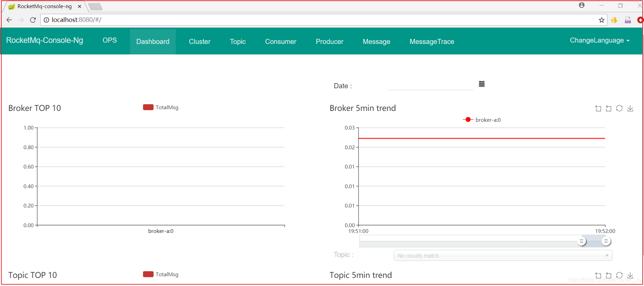The height and width of the screenshot is (286, 644).
Task: View site information icon in address bar
Action: click(46, 20)
